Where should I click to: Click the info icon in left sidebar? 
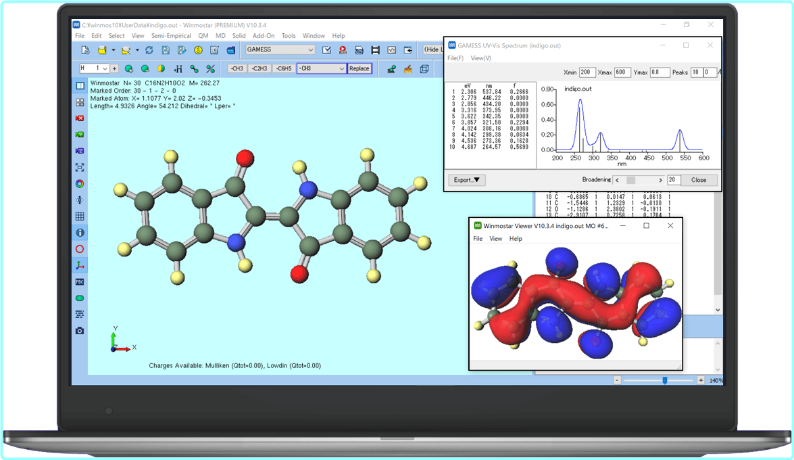point(80,232)
